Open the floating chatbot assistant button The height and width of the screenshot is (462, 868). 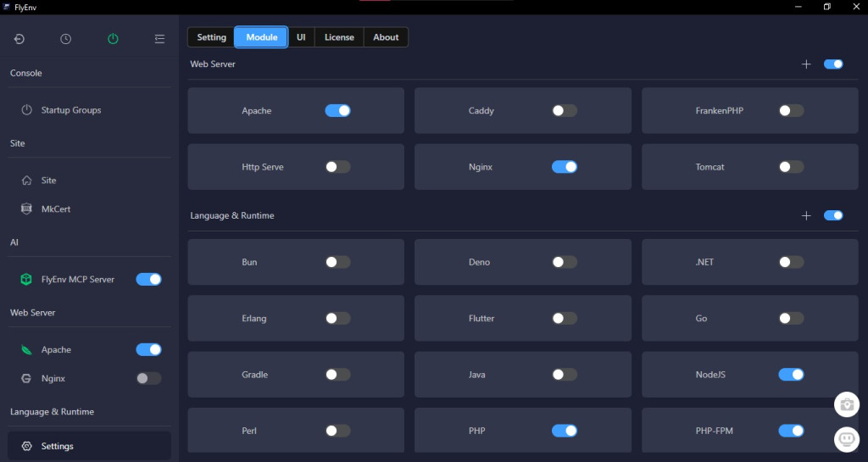[x=847, y=439]
